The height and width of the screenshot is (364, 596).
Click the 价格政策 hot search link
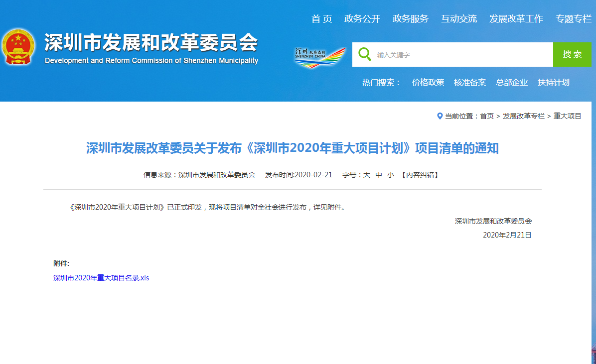point(428,83)
